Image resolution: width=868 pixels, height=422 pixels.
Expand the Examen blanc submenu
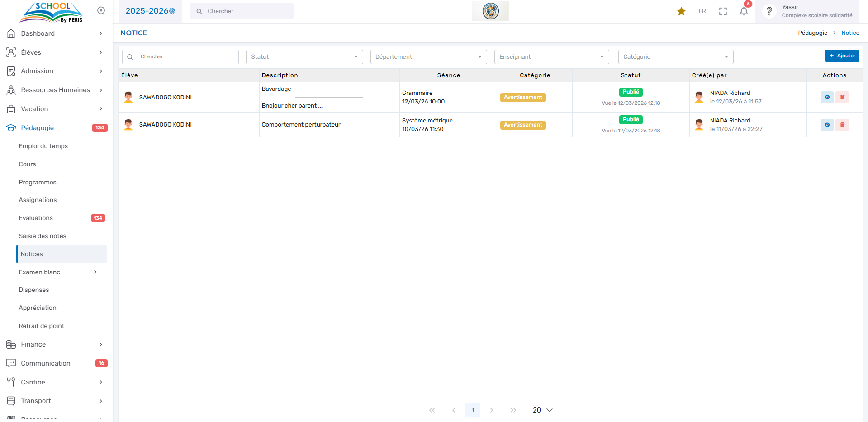tap(40, 272)
